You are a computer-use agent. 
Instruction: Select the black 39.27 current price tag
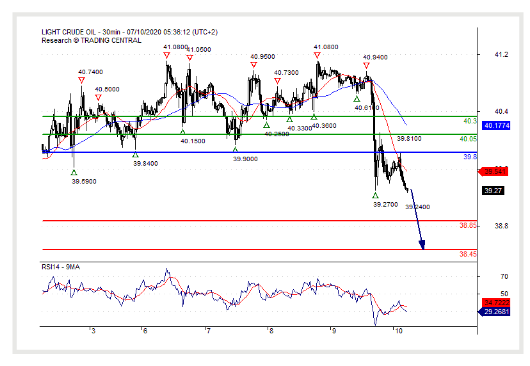coord(493,191)
